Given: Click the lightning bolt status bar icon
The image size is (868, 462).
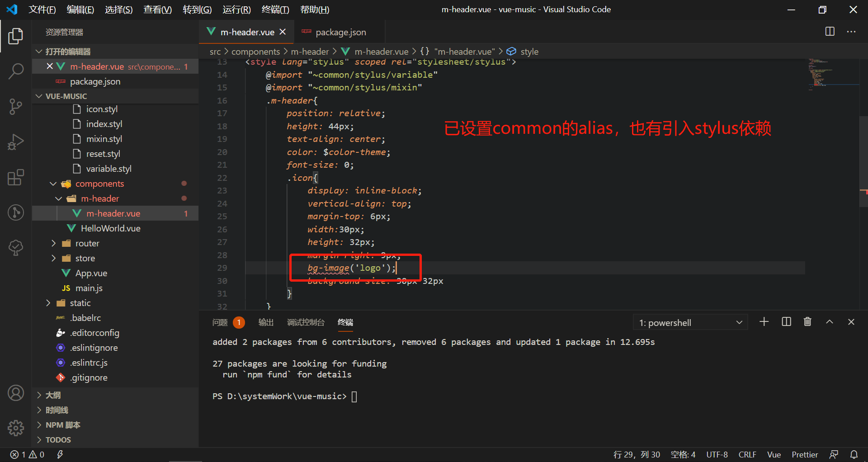Looking at the screenshot, I should click(60, 455).
